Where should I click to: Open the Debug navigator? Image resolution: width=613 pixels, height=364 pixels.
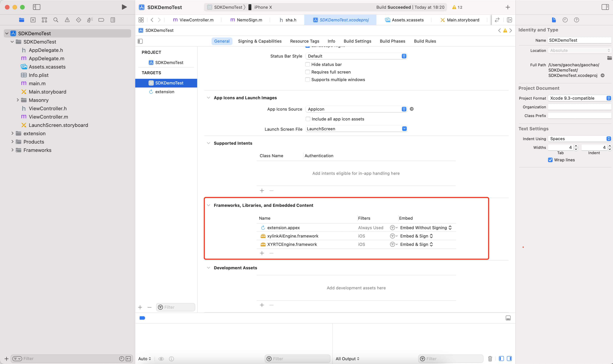[90, 20]
